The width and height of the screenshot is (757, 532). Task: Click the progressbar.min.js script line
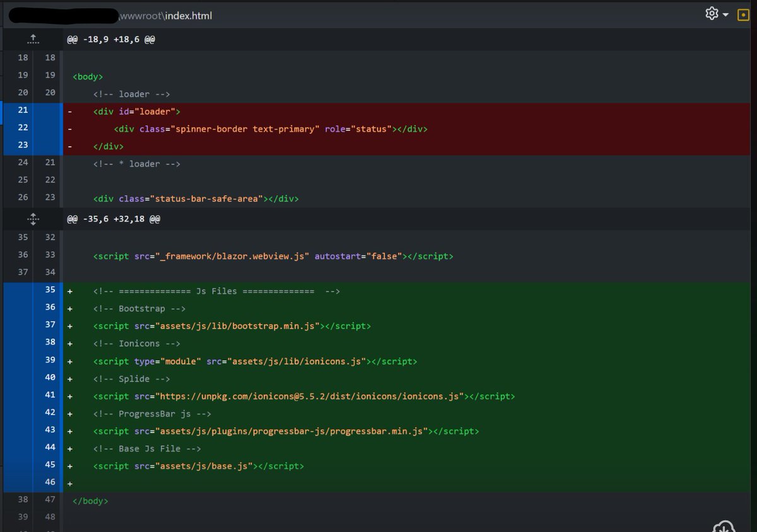point(286,431)
